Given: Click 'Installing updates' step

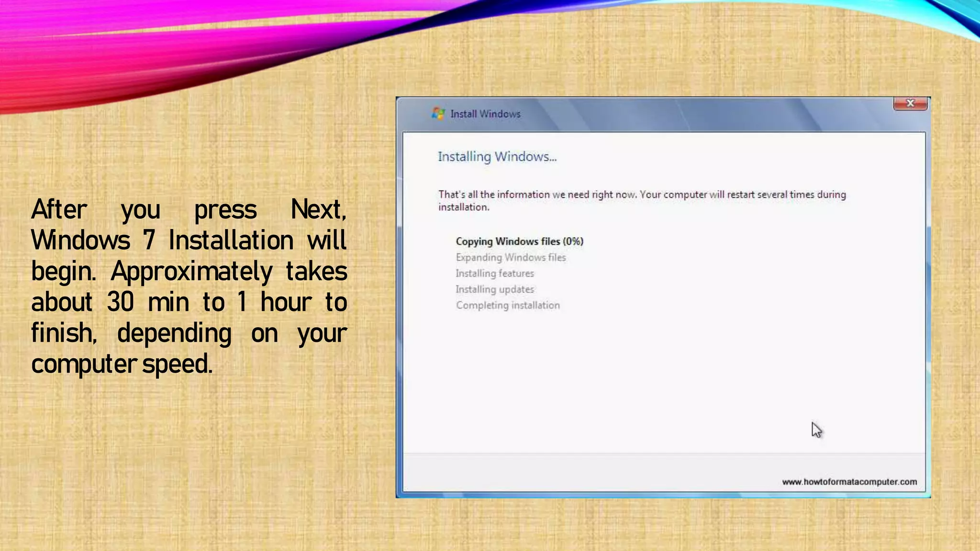Looking at the screenshot, I should pyautogui.click(x=495, y=289).
